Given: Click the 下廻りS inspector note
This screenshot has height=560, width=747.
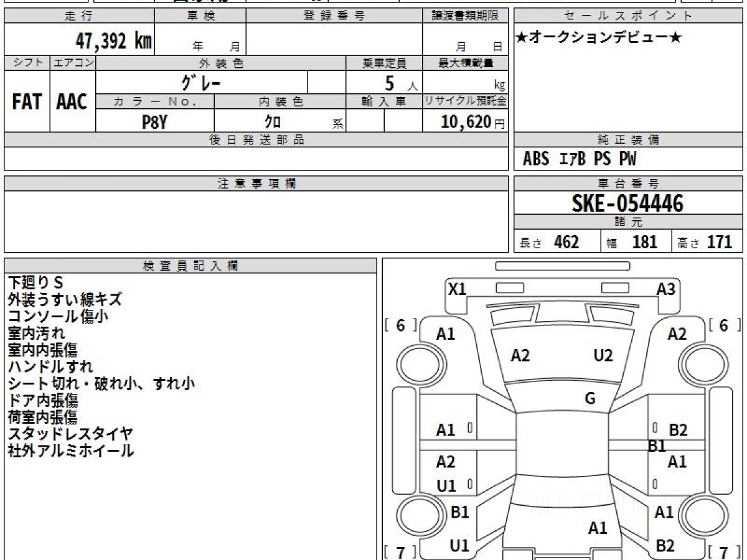Looking at the screenshot, I should [35, 282].
